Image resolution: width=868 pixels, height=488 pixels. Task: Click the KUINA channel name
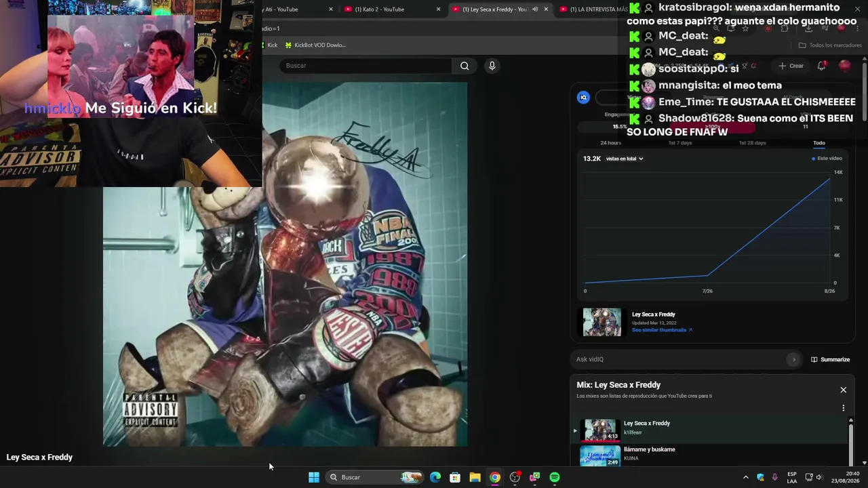[631, 459]
